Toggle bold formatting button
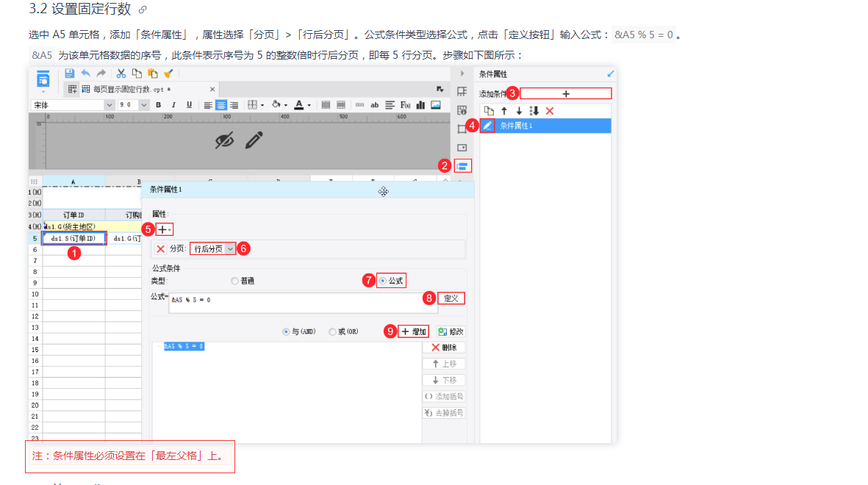The image size is (868, 485). [x=158, y=104]
